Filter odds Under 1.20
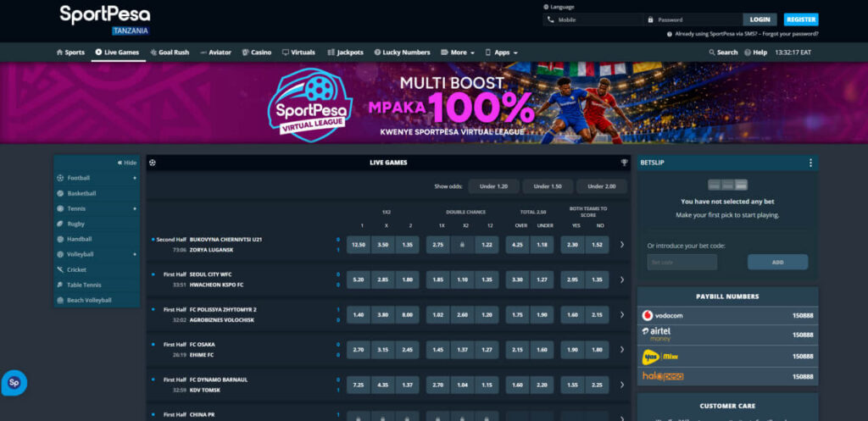This screenshot has height=421, width=868. click(x=494, y=186)
